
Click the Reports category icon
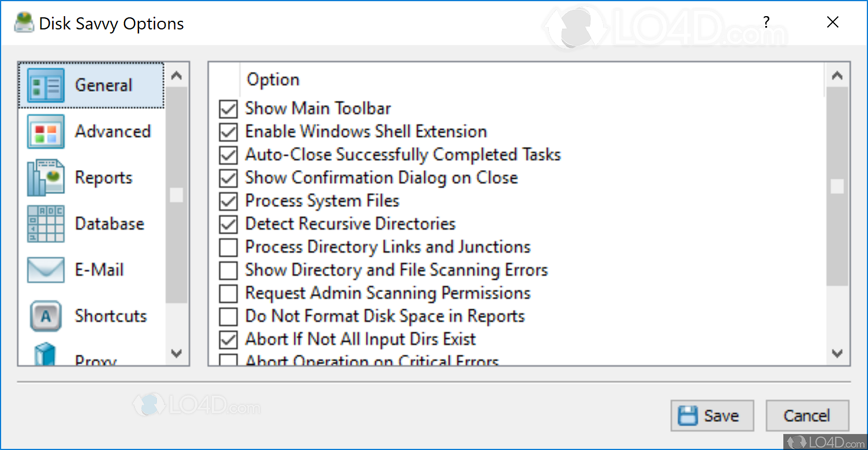[45, 178]
